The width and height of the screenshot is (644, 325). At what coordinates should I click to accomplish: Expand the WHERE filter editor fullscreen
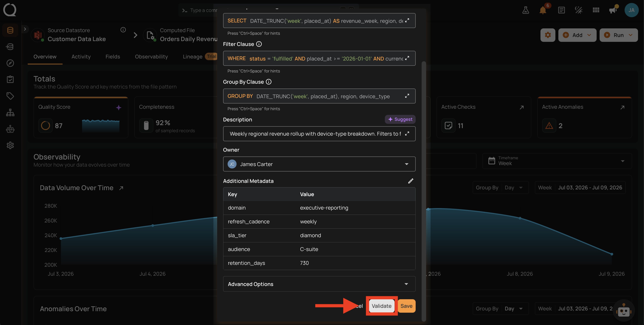tap(407, 58)
